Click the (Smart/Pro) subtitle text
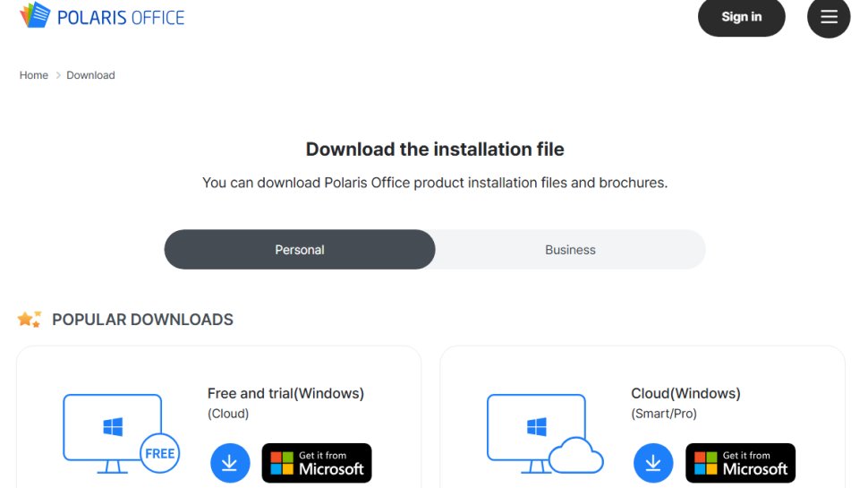This screenshot has width=868, height=488. pos(664,414)
